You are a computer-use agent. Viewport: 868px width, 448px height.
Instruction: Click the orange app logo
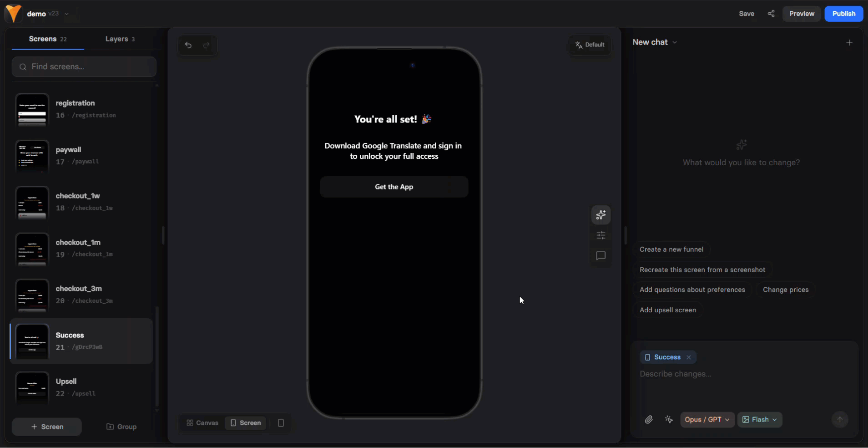(13, 14)
